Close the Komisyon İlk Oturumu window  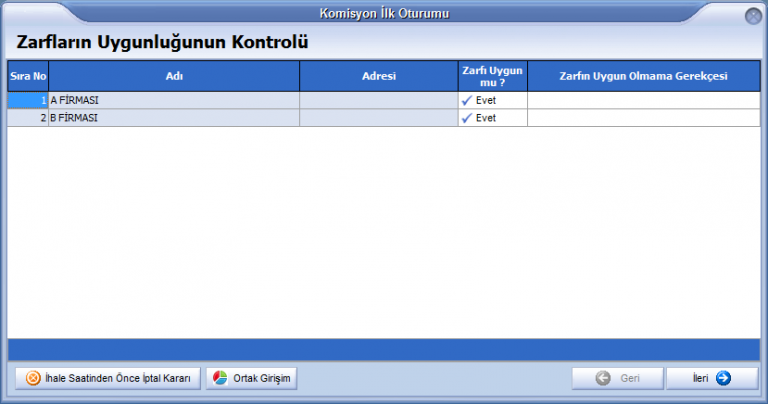(x=753, y=16)
